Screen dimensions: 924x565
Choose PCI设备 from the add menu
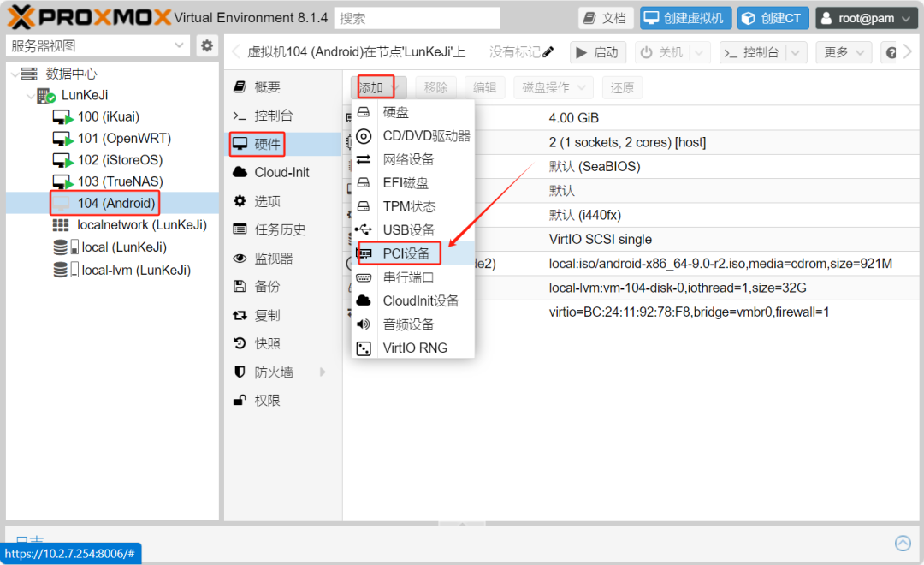(x=413, y=253)
